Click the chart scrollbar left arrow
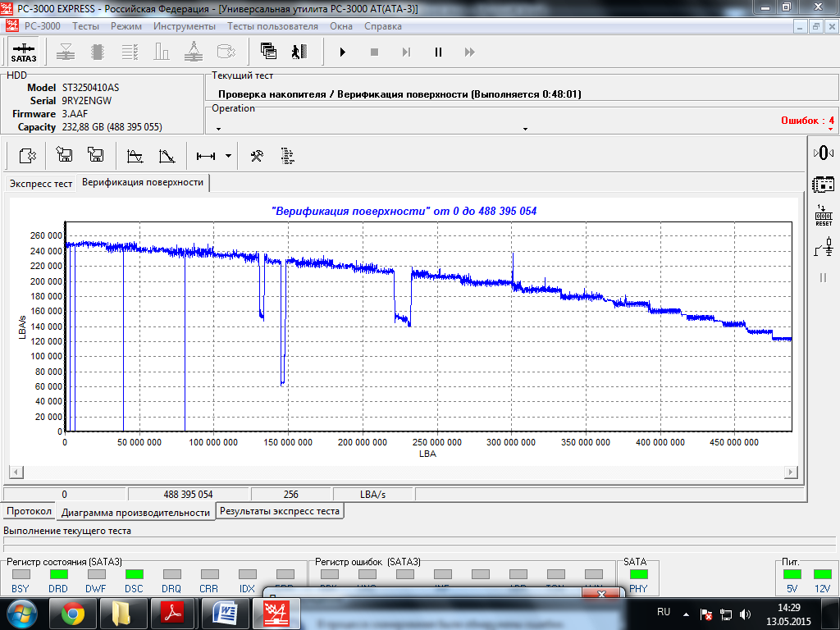 click(x=16, y=472)
